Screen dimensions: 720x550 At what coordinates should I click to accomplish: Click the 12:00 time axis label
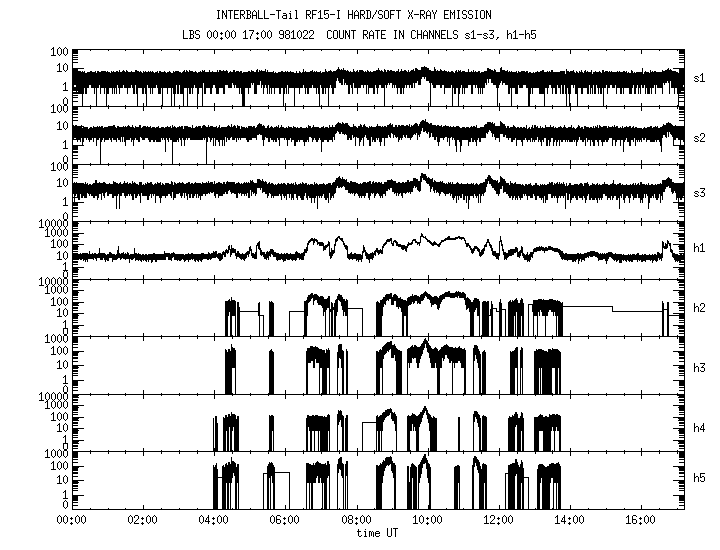(x=499, y=520)
